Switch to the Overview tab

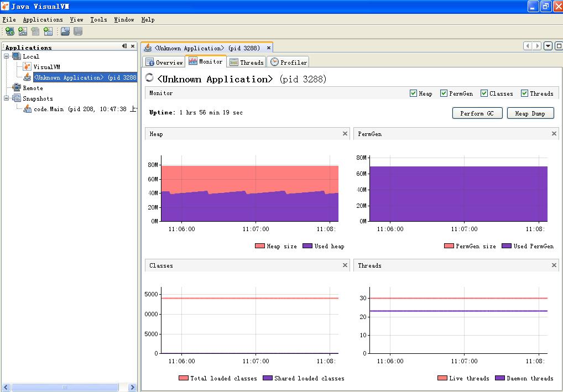(164, 62)
